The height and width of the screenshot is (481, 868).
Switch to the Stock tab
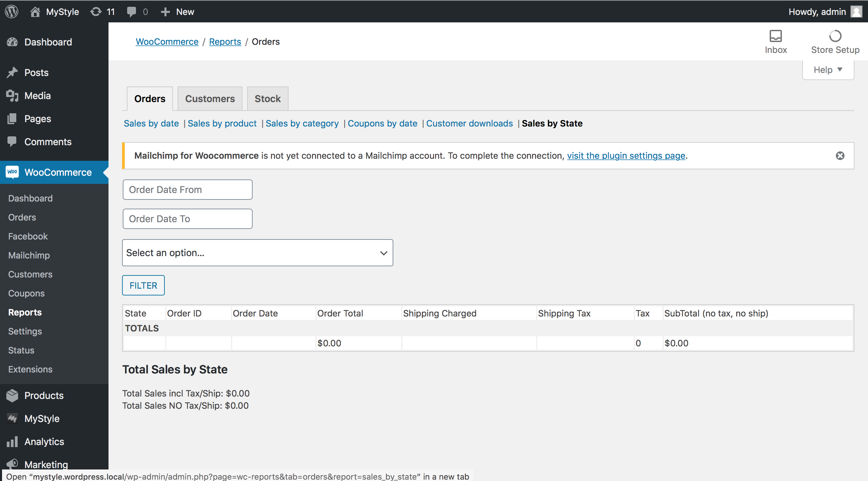[268, 99]
